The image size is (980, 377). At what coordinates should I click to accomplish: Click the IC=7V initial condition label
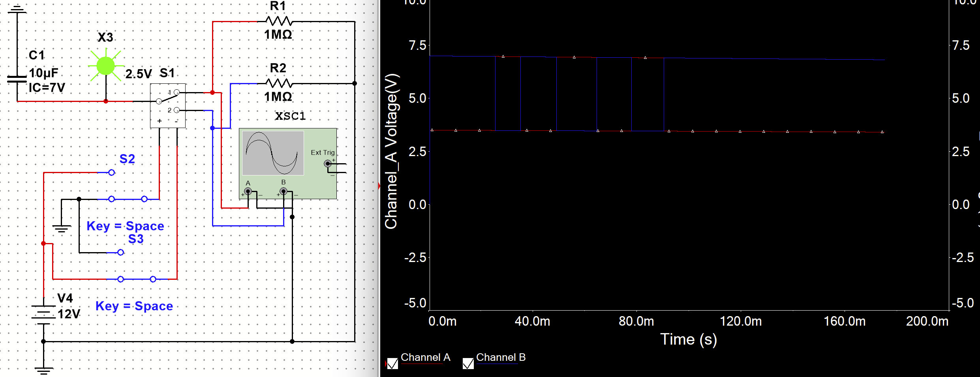point(47,87)
